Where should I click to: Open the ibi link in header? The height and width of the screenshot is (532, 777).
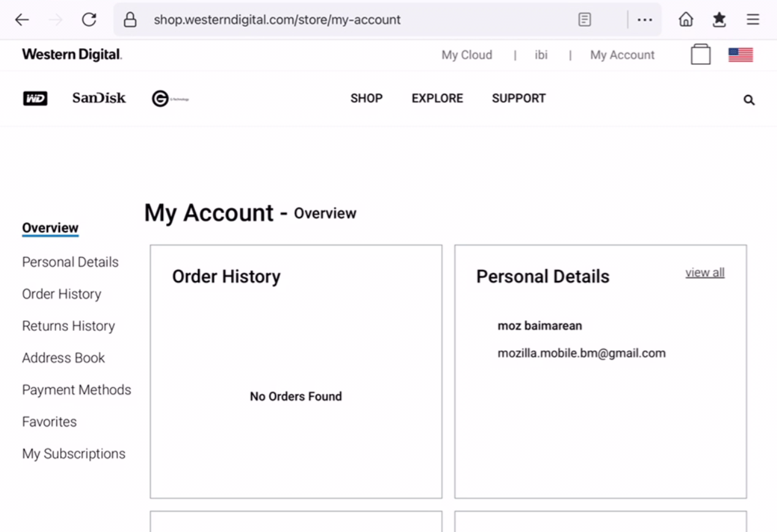click(x=541, y=55)
